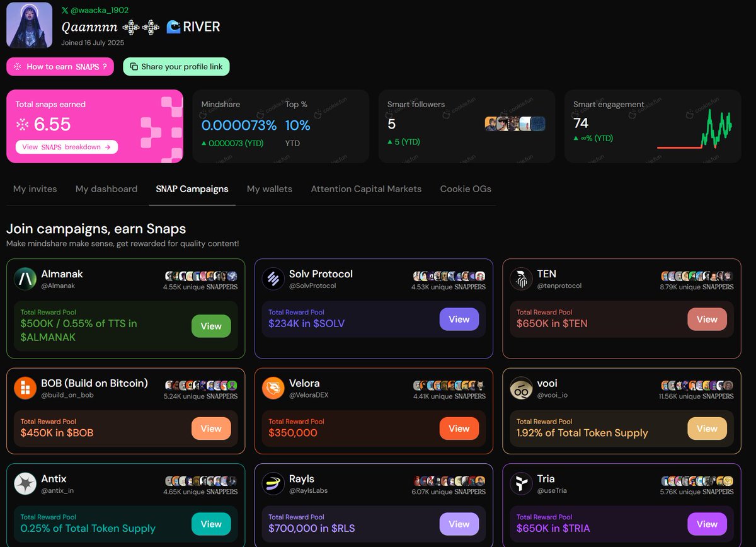Select the SNAP Campaigns tab
This screenshot has width=756, height=547.
[192, 189]
